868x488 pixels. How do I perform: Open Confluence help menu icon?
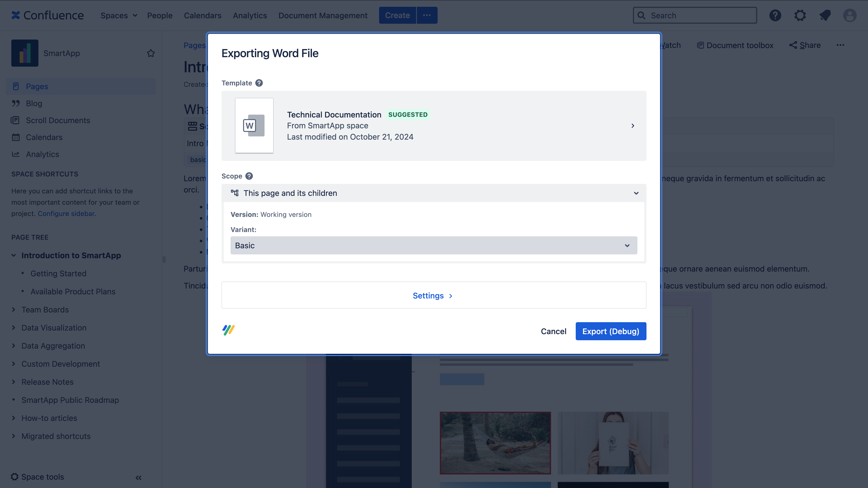click(x=775, y=16)
